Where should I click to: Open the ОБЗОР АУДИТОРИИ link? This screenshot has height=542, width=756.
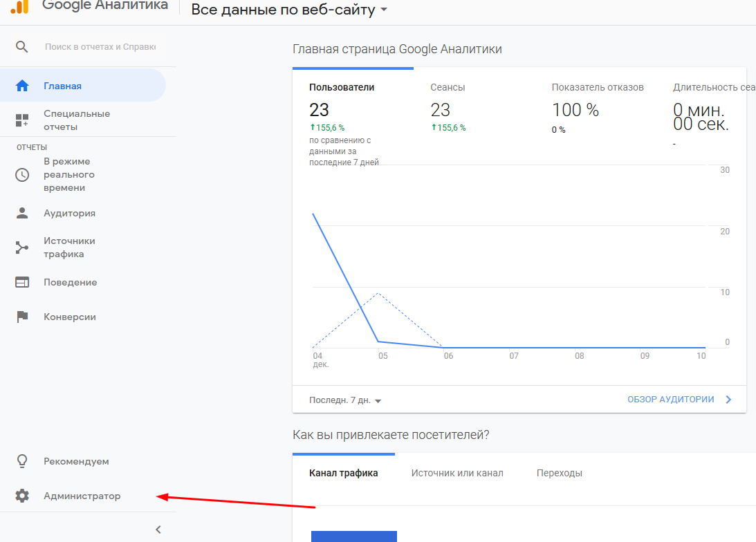671,400
